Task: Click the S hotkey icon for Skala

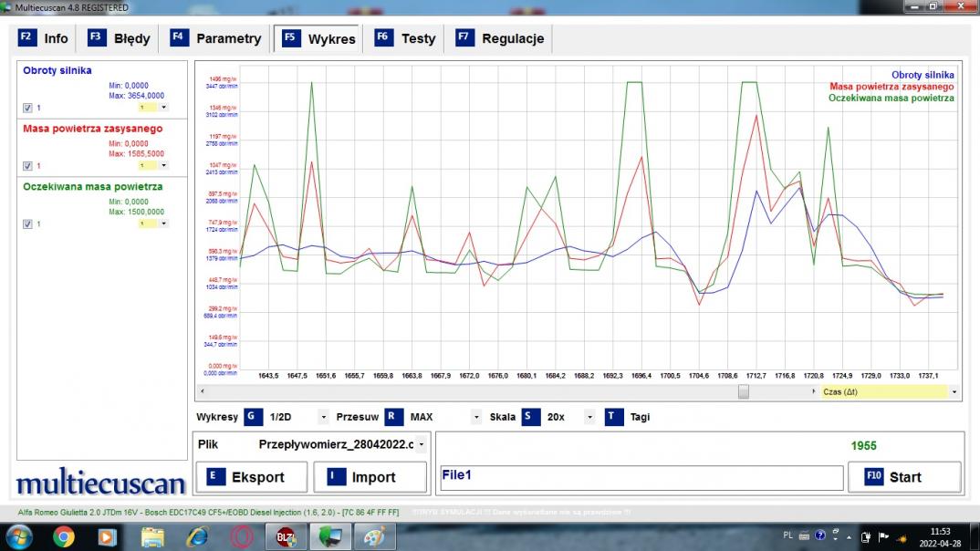Action: coord(531,417)
